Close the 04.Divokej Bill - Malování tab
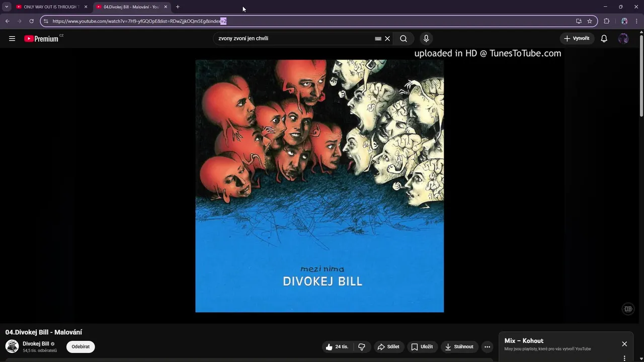The height and width of the screenshot is (362, 644). tap(166, 7)
